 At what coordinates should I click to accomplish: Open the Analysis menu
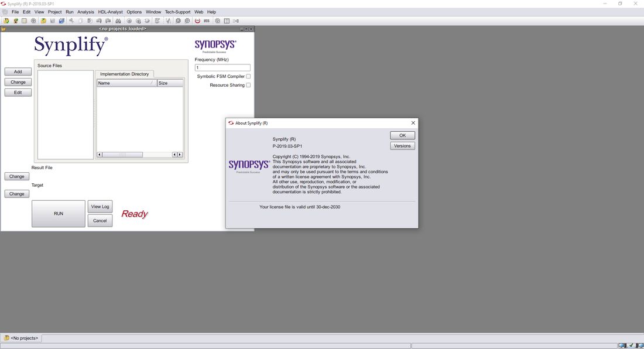85,12
